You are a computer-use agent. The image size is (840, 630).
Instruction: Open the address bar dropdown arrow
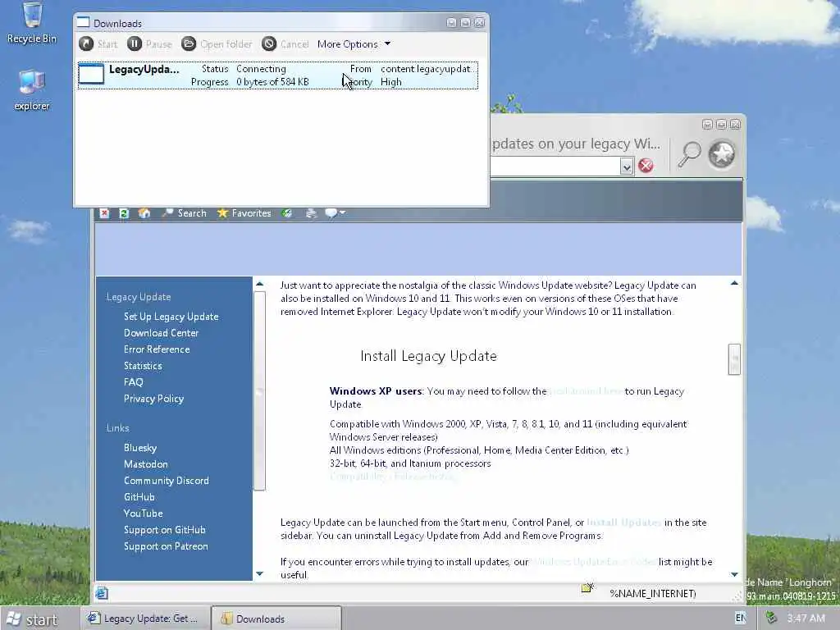(626, 166)
